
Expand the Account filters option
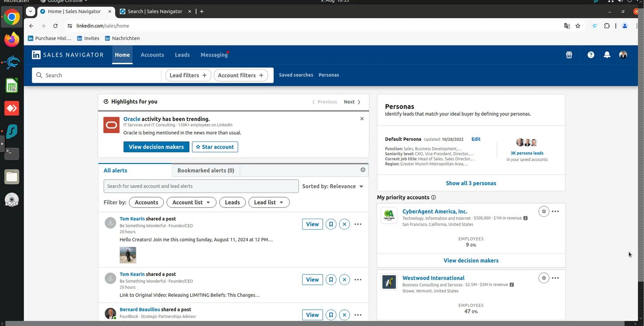tap(241, 75)
